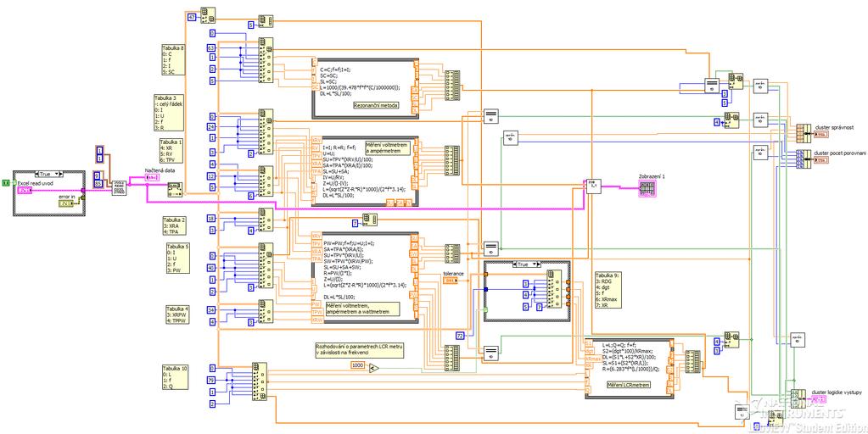Select the Index Array node after Načtená data
The width and height of the screenshot is (868, 434).
click(176, 188)
